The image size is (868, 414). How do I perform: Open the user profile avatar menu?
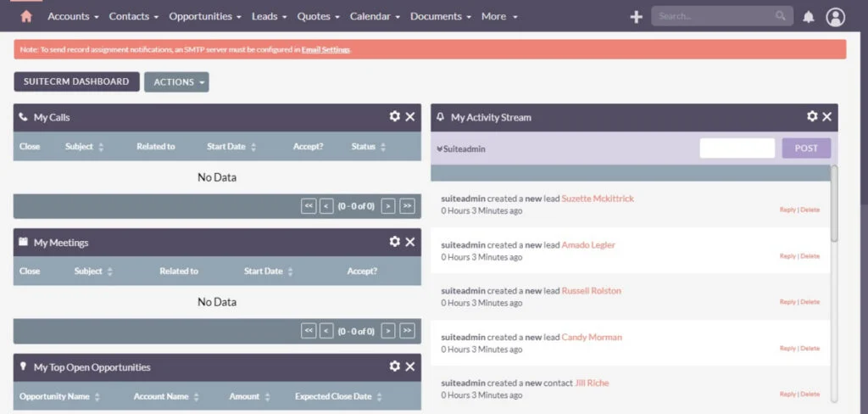835,17
